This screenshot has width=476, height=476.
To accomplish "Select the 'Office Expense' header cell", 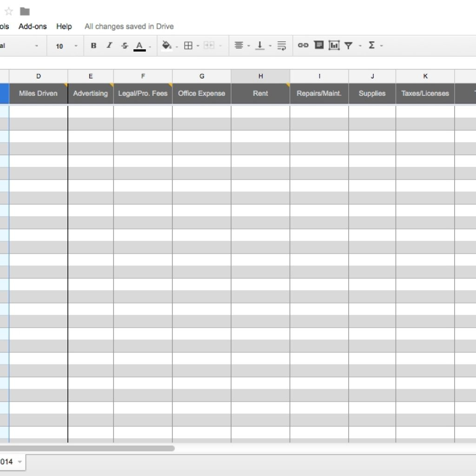I will (202, 93).
